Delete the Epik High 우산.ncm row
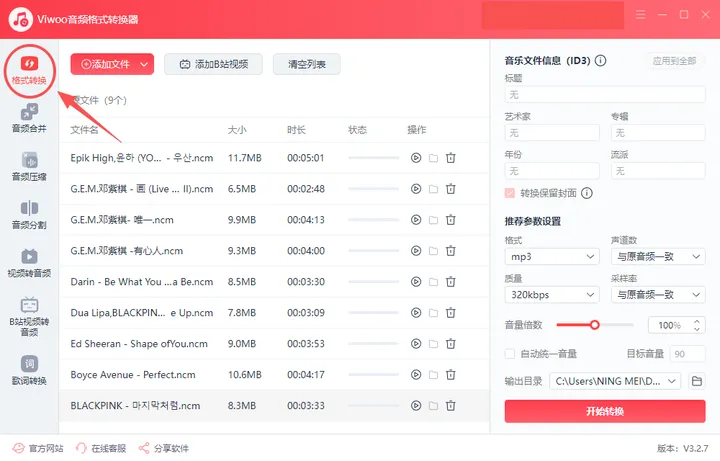The width and height of the screenshot is (720, 461). pyautogui.click(x=451, y=158)
